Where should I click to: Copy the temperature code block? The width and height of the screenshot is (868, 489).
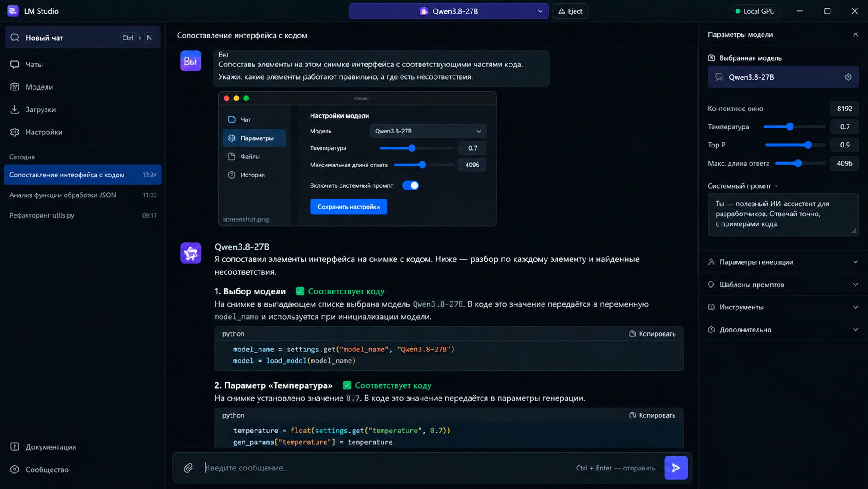click(652, 415)
